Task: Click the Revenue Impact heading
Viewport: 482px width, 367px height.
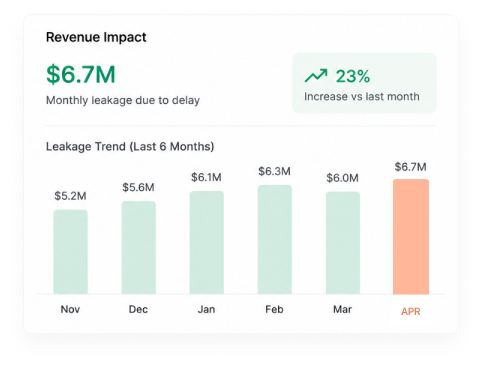Action: point(96,37)
